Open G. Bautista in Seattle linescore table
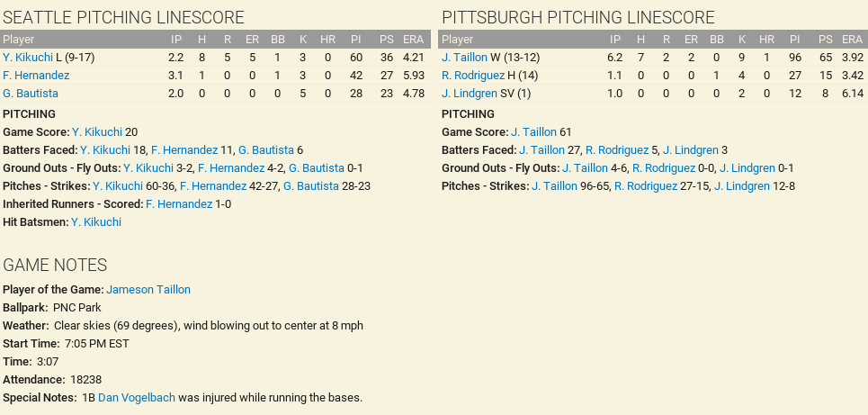The width and height of the screenshot is (868, 415). coord(31,94)
